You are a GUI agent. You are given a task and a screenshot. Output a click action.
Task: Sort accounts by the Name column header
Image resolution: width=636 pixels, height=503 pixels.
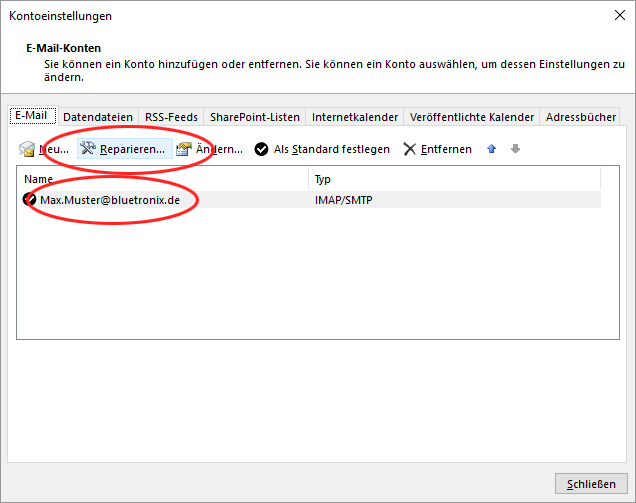[x=163, y=179]
